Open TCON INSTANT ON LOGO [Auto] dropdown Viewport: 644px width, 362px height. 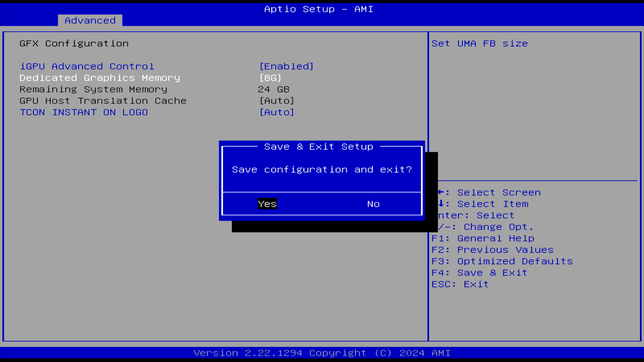pyautogui.click(x=277, y=112)
